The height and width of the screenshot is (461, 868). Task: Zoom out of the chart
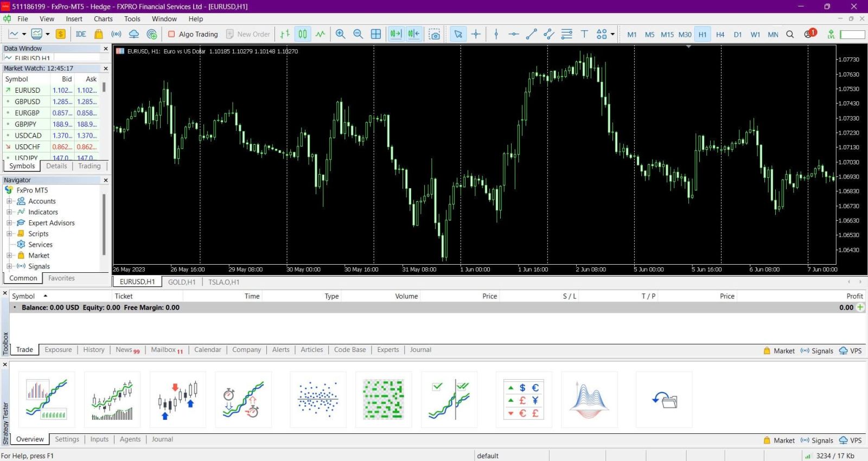(x=358, y=34)
